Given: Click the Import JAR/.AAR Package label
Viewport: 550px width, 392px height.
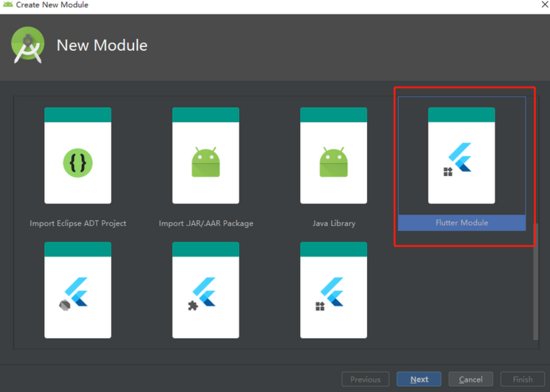Looking at the screenshot, I should (206, 223).
